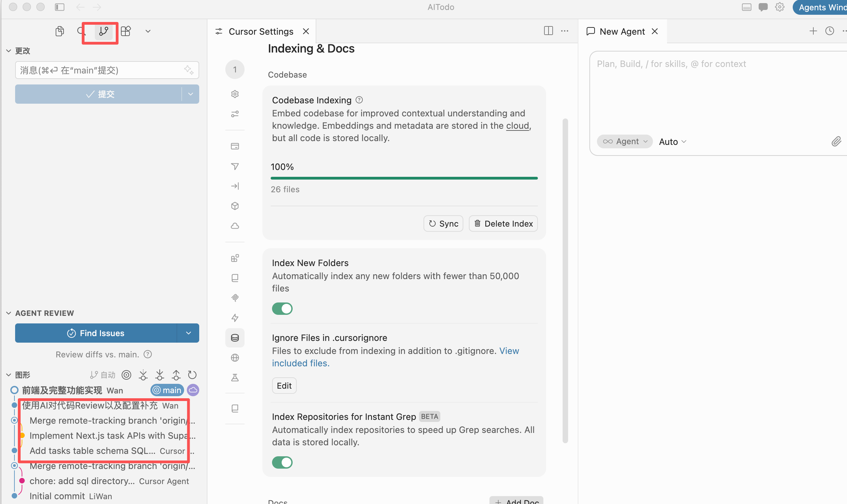Show chat history clock icon
This screenshot has width=847, height=504.
click(x=829, y=31)
